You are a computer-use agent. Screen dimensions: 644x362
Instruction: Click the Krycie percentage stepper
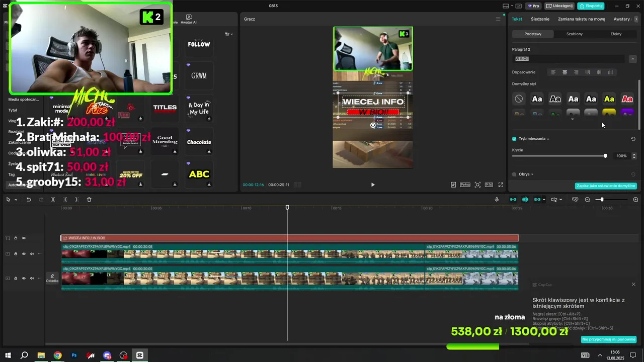pos(634,156)
